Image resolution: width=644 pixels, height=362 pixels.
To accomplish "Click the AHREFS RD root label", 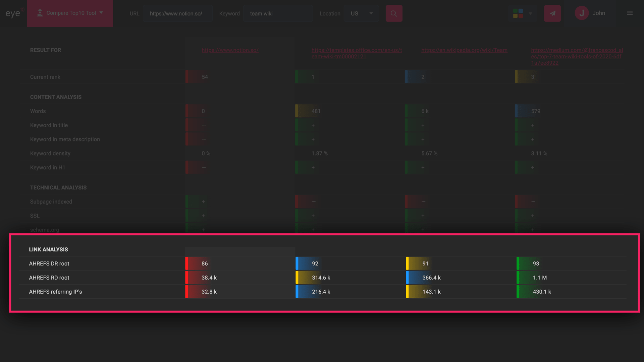I will pyautogui.click(x=49, y=278).
